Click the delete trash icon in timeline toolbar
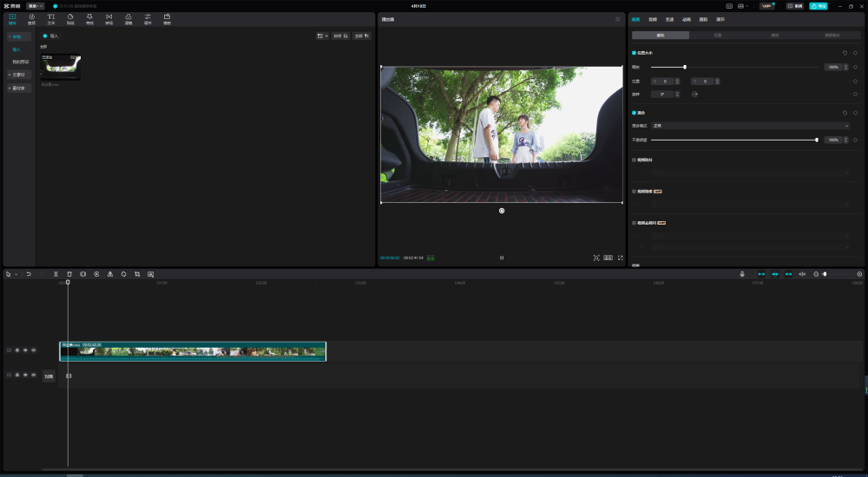 tap(69, 274)
